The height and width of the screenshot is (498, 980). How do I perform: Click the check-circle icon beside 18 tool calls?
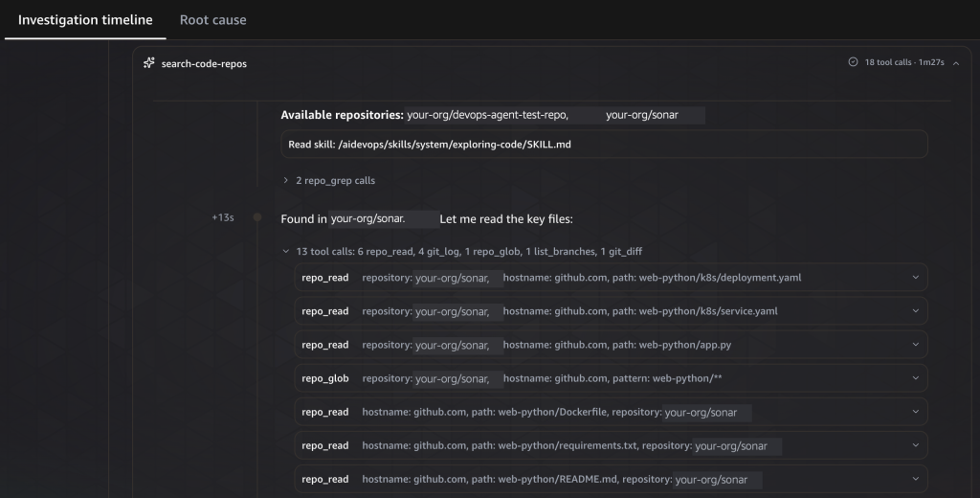click(853, 62)
